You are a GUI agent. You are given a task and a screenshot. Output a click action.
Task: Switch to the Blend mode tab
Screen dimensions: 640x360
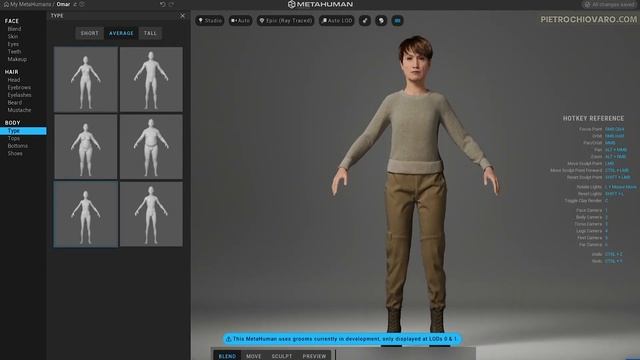click(x=227, y=356)
